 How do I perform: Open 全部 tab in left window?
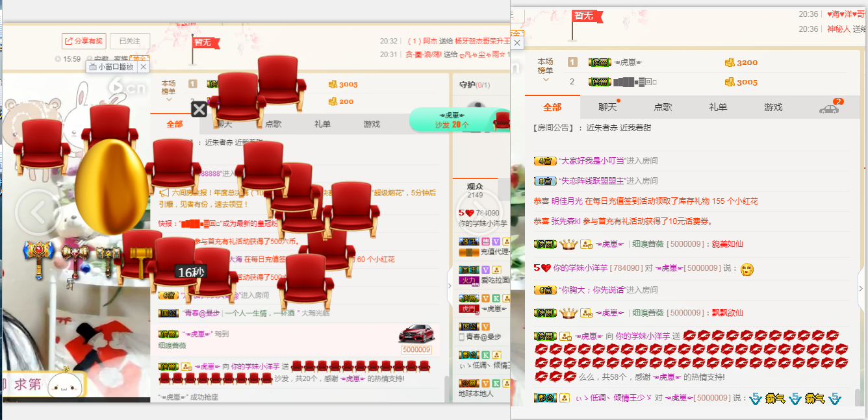point(175,124)
